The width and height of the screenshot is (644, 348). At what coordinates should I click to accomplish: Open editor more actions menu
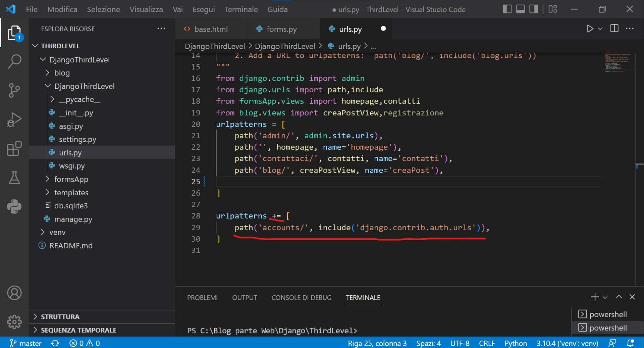[630, 29]
